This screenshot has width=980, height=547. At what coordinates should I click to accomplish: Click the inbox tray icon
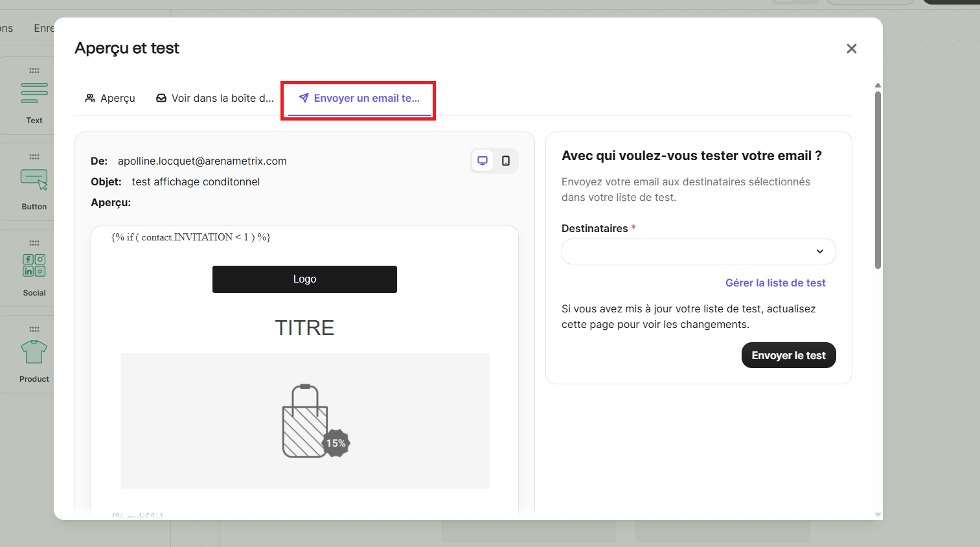(x=161, y=98)
